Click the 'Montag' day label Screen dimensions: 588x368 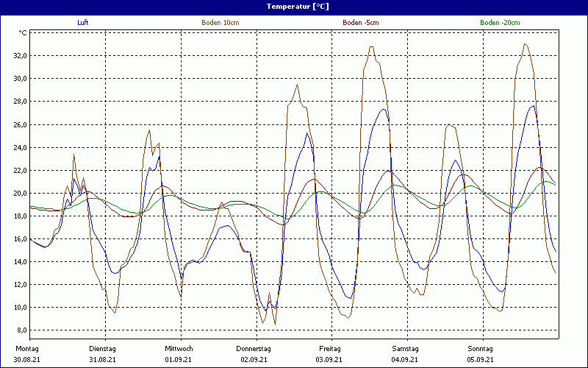pyautogui.click(x=27, y=349)
